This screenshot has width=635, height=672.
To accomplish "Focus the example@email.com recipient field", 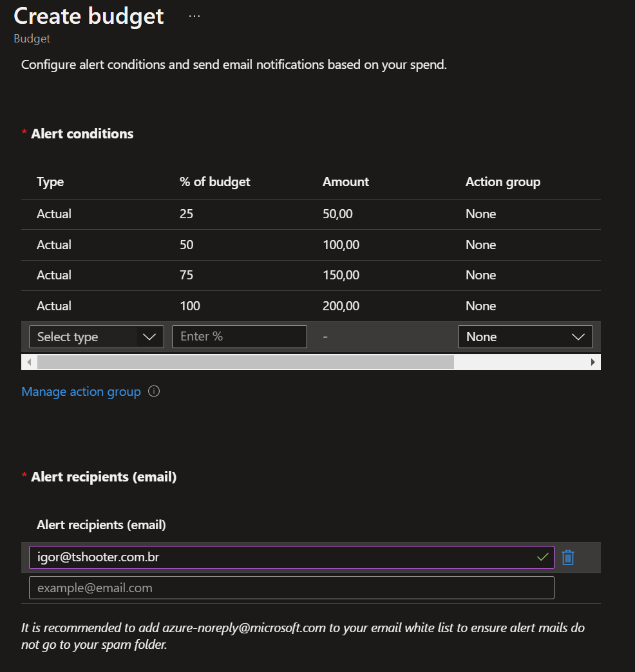I will coord(292,588).
